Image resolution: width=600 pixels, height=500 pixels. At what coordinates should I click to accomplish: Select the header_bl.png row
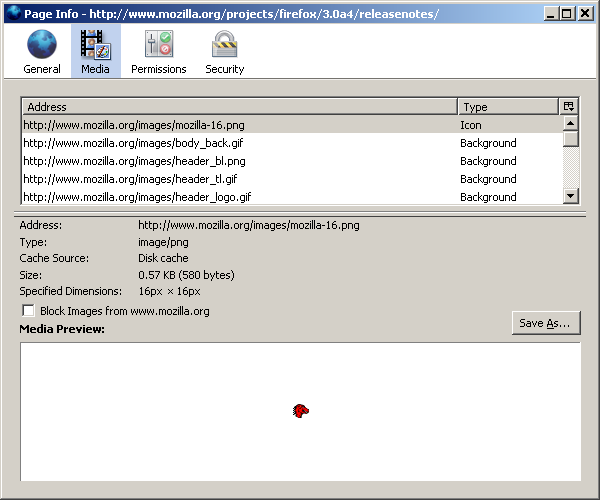click(293, 161)
